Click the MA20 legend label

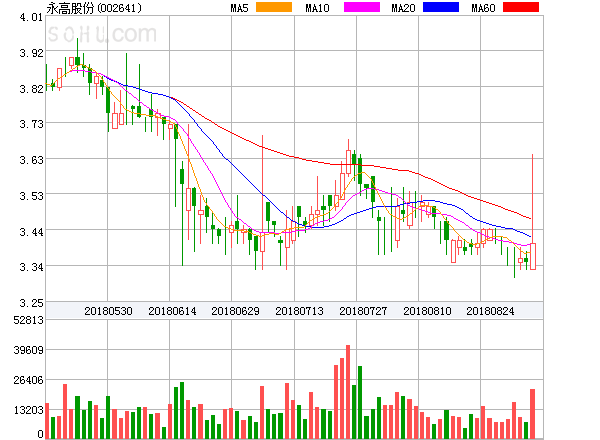[x=403, y=8]
